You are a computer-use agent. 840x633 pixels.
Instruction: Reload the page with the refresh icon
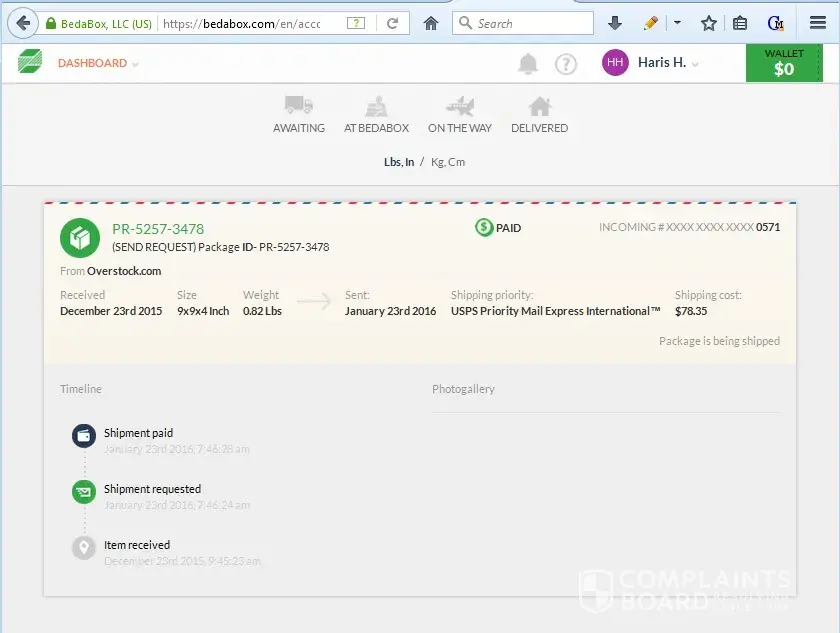(393, 23)
